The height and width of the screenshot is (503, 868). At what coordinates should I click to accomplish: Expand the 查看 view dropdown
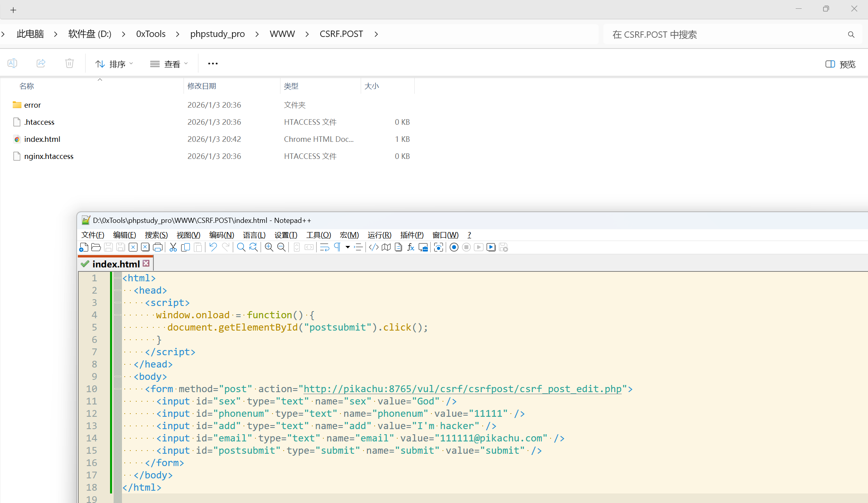pyautogui.click(x=169, y=64)
